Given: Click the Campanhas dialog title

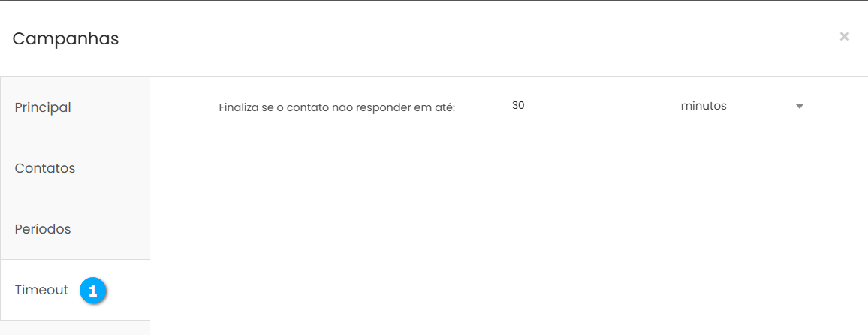Looking at the screenshot, I should point(65,38).
